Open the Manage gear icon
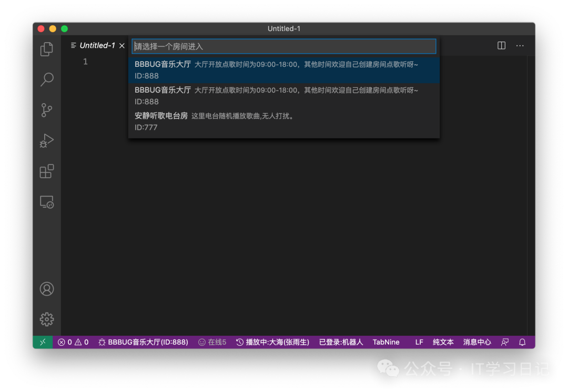 (47, 319)
